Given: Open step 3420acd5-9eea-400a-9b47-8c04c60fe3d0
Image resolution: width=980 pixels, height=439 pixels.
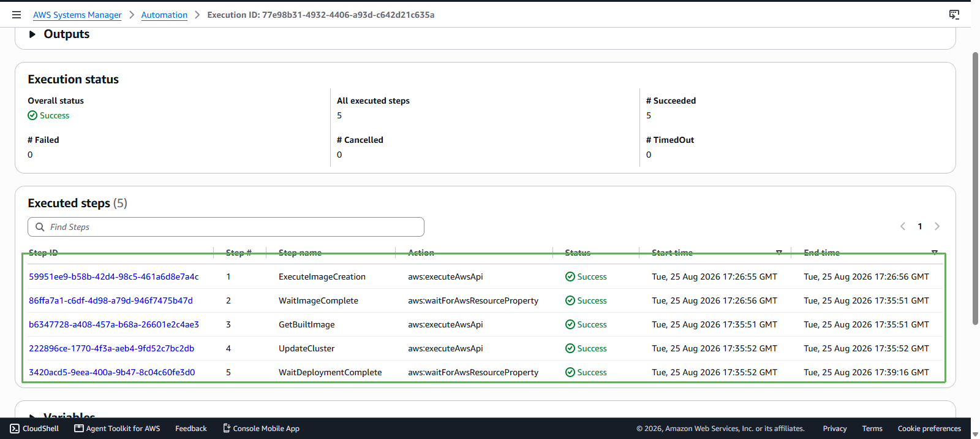Looking at the screenshot, I should 112,372.
